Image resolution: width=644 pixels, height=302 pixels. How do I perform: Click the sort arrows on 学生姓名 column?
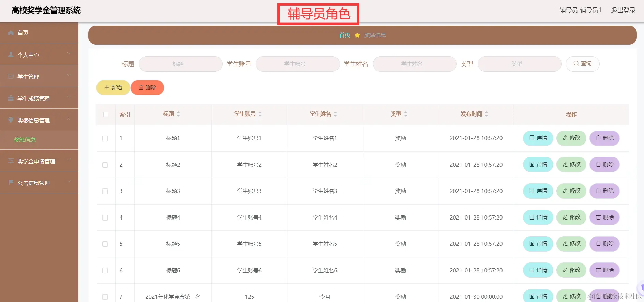(335, 114)
